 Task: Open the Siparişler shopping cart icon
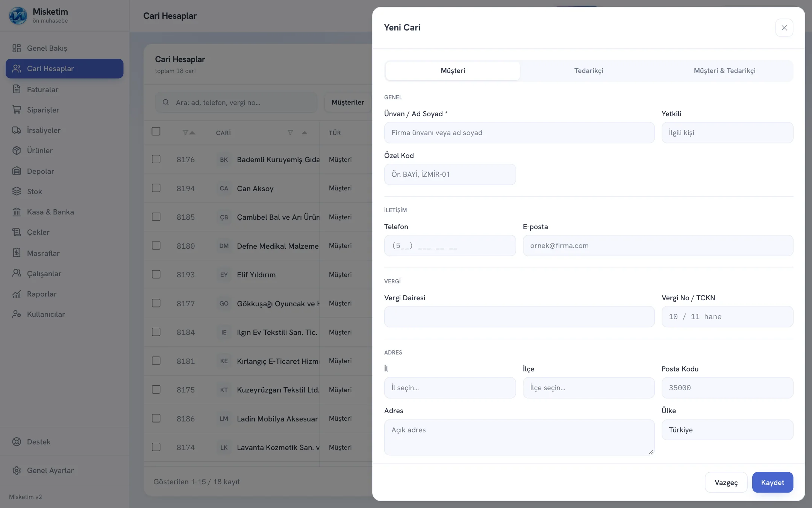(x=17, y=110)
